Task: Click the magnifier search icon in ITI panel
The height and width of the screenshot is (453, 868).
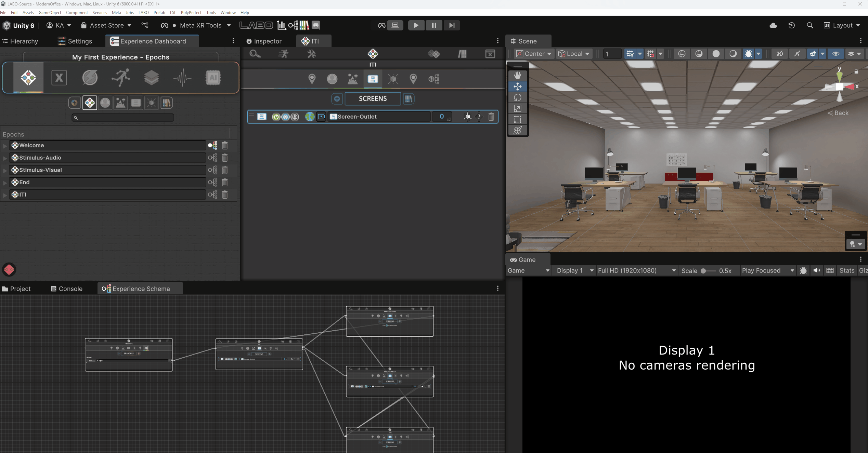Action: tap(255, 54)
